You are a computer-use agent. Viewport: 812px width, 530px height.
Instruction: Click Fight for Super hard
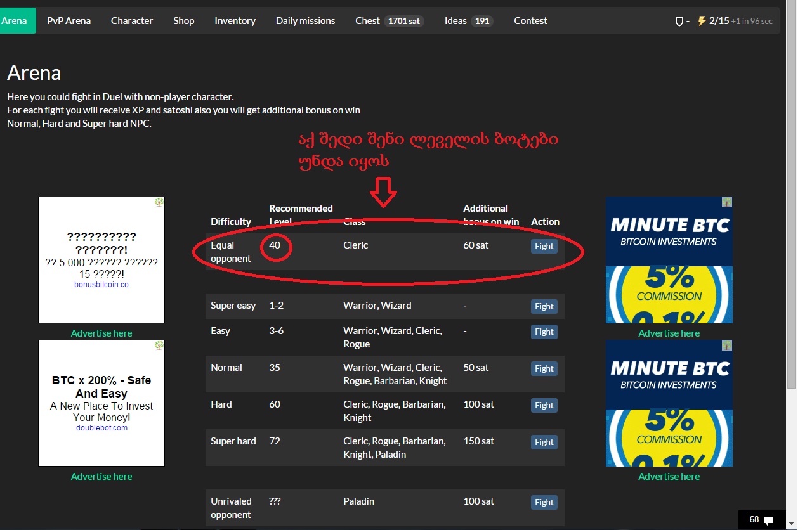point(544,442)
